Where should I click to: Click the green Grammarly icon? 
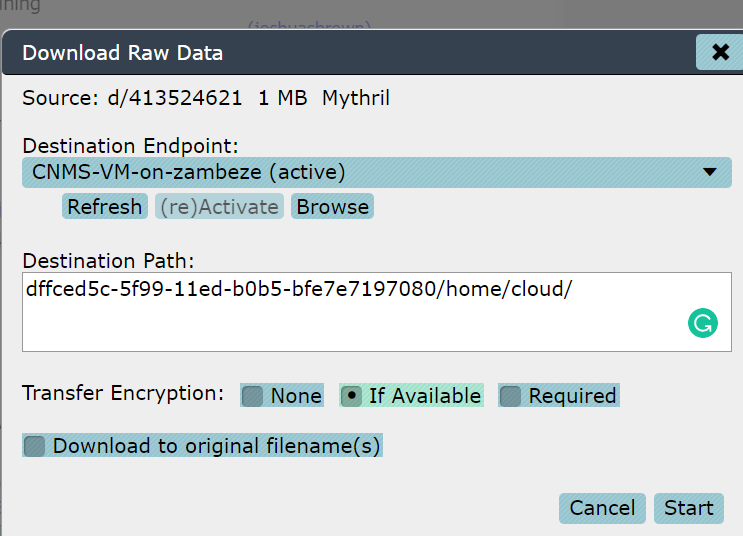[x=703, y=323]
